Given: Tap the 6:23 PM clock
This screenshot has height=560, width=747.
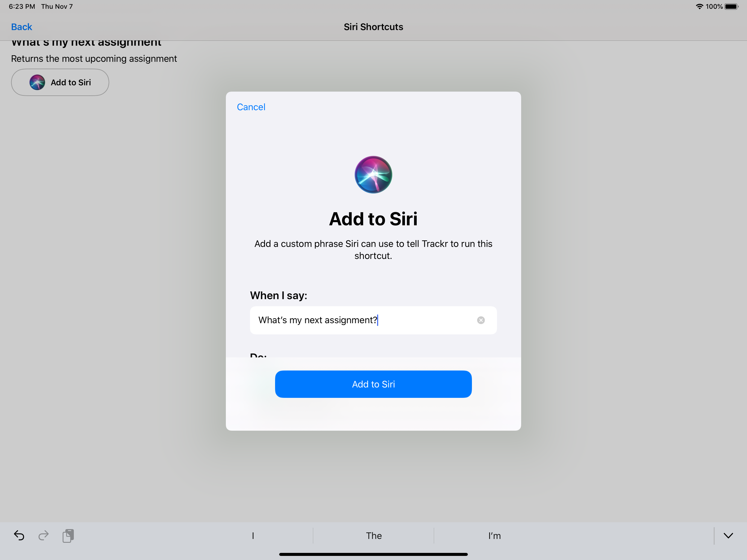Looking at the screenshot, I should pyautogui.click(x=22, y=6).
